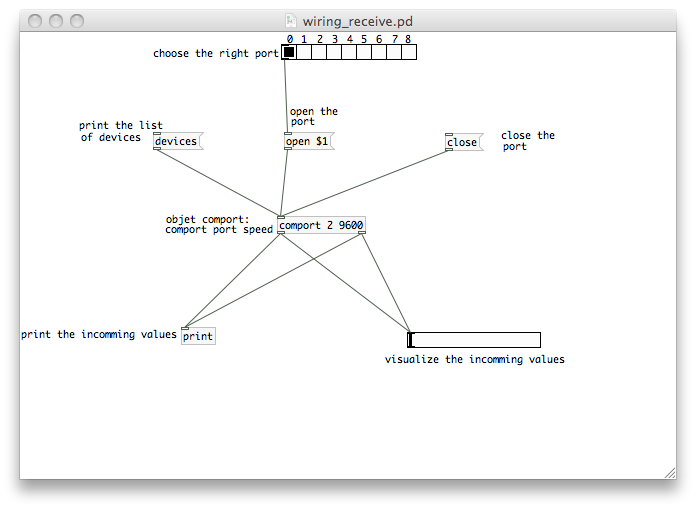Choose radio cell number 3
Image resolution: width=696 pixels, height=509 pixels.
click(334, 53)
